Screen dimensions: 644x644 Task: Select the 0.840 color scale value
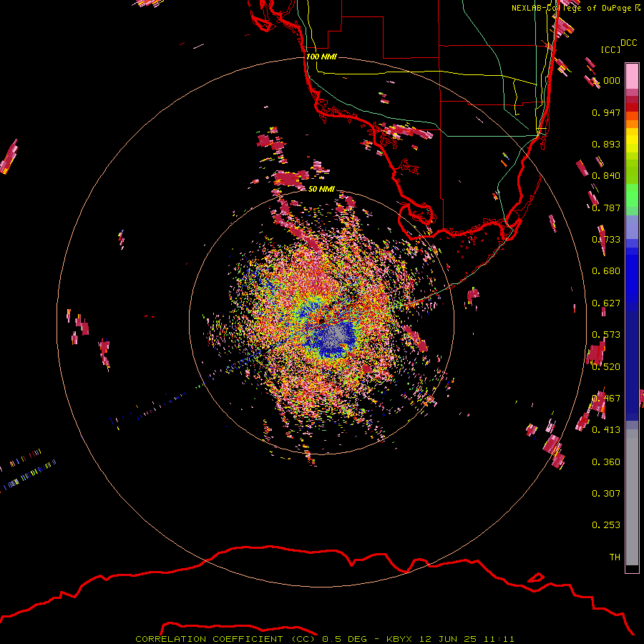[606, 176]
